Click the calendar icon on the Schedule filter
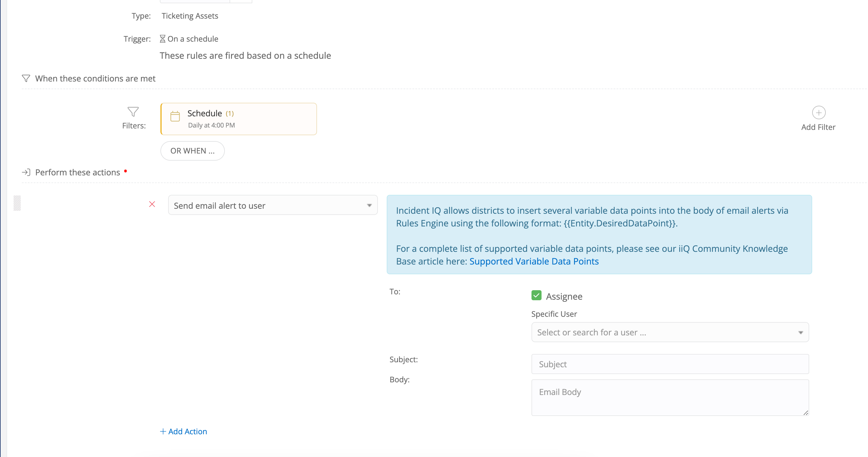Viewport: 868px width, 457px height. 175,116
